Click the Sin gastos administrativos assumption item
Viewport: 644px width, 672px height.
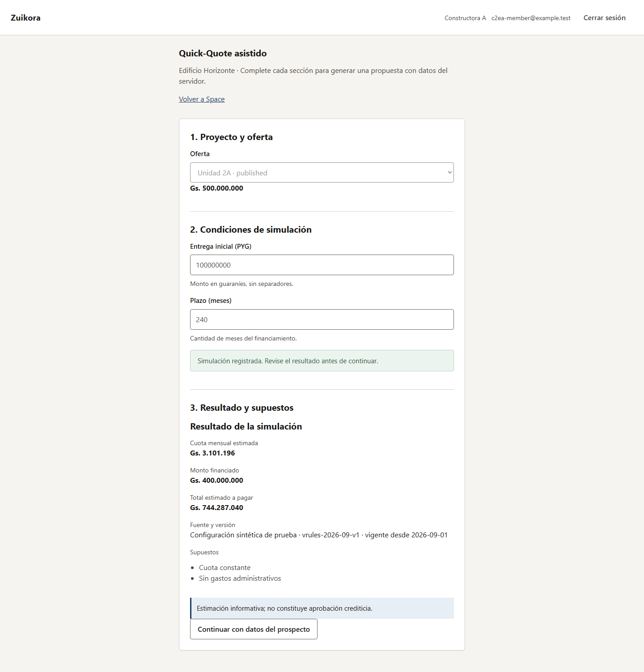240,578
